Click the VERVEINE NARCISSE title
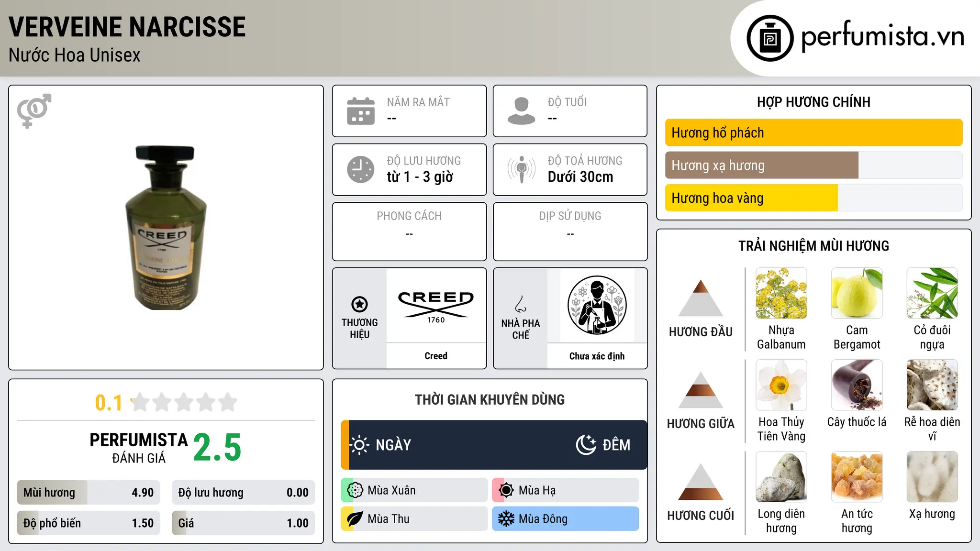This screenshot has width=980, height=551. (127, 27)
